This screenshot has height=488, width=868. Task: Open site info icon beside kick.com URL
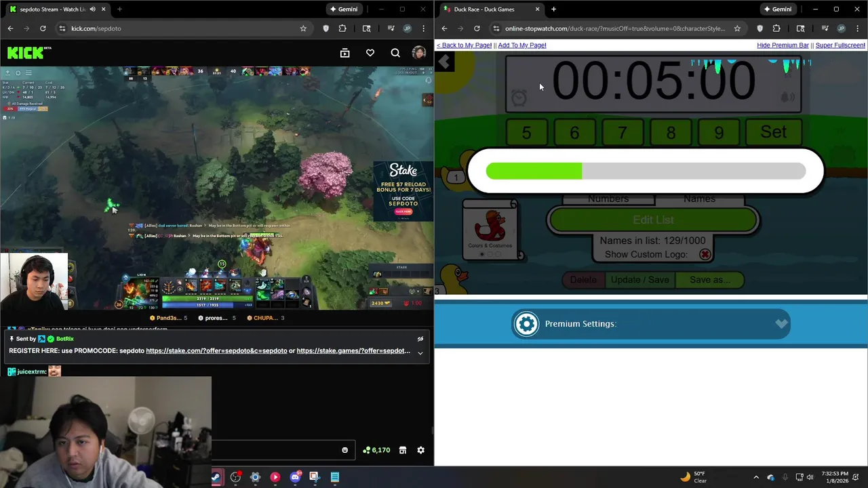62,28
